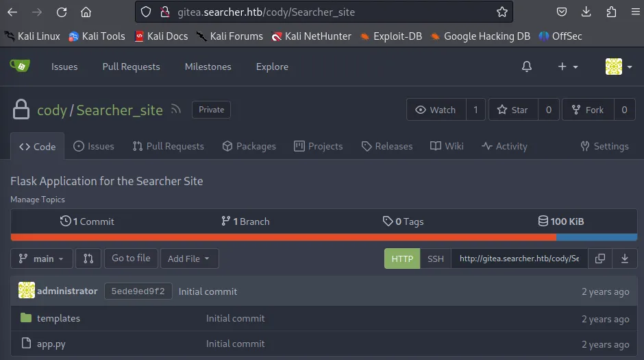644x360 pixels.
Task: Open the tracking protection shield icon
Action: (x=146, y=12)
